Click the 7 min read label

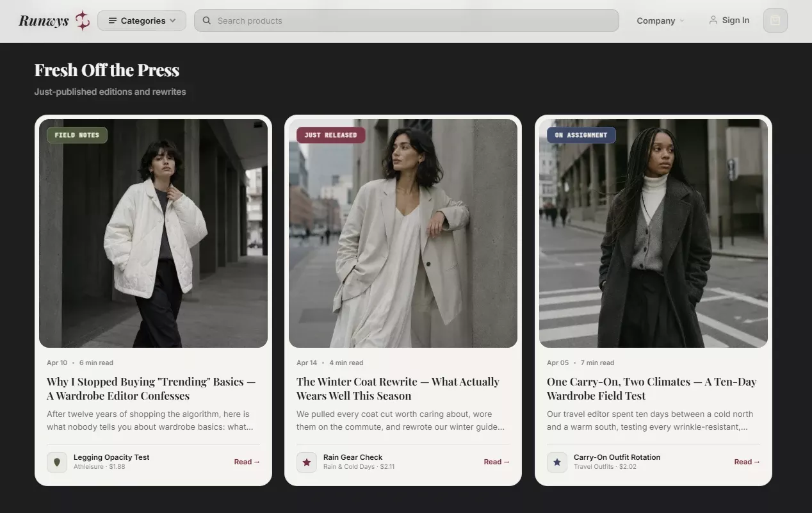(597, 362)
